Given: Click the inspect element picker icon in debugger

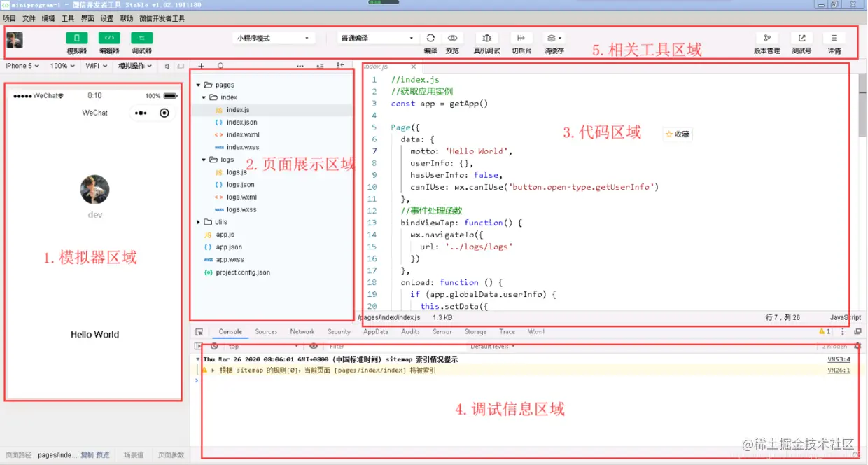Looking at the screenshot, I should tap(199, 332).
